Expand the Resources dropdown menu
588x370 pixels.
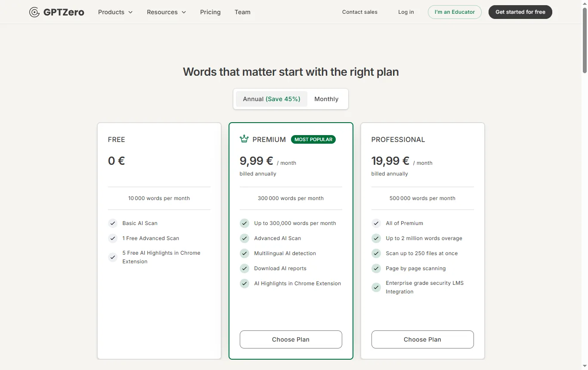click(167, 12)
